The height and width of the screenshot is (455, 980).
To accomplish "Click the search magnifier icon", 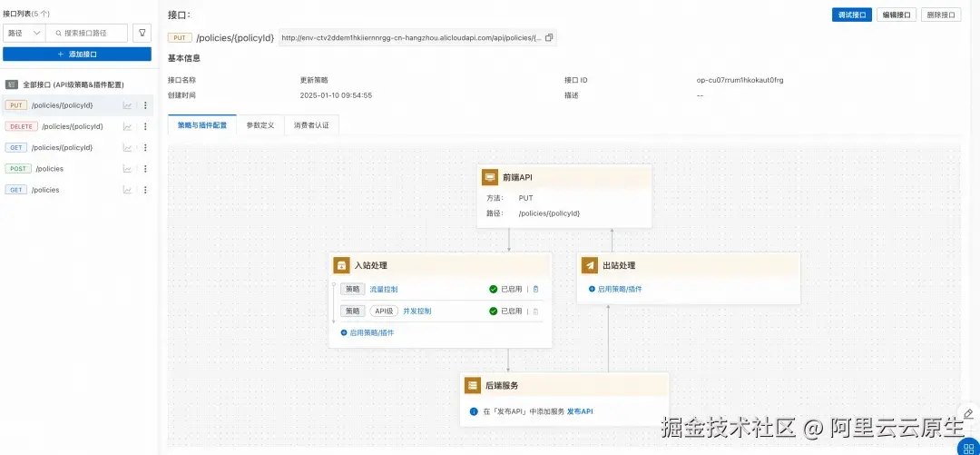I will tap(59, 33).
